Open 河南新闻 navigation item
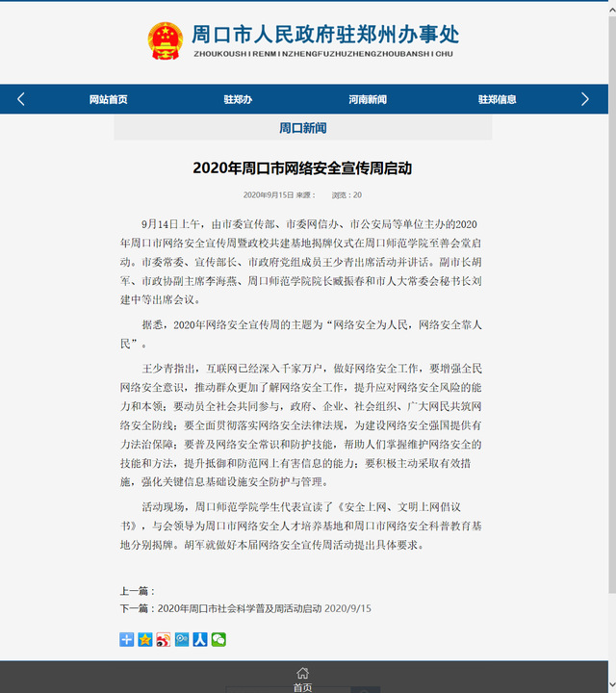The width and height of the screenshot is (616, 693). pyautogui.click(x=368, y=99)
